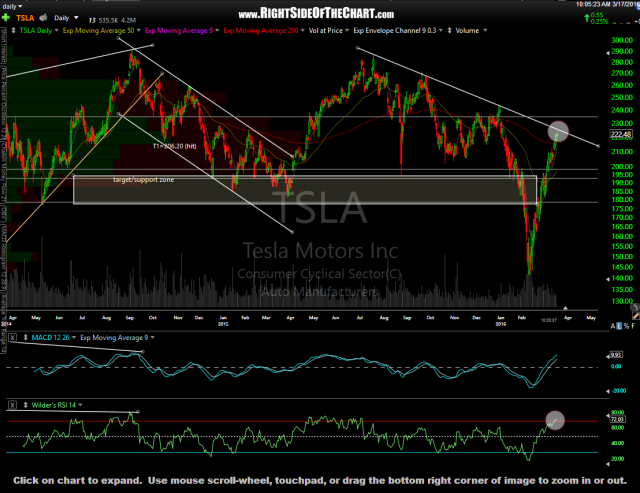Select the Exp Envelope Channel 9 0.3 label
Screen dimensions: 640x493
pos(395,31)
